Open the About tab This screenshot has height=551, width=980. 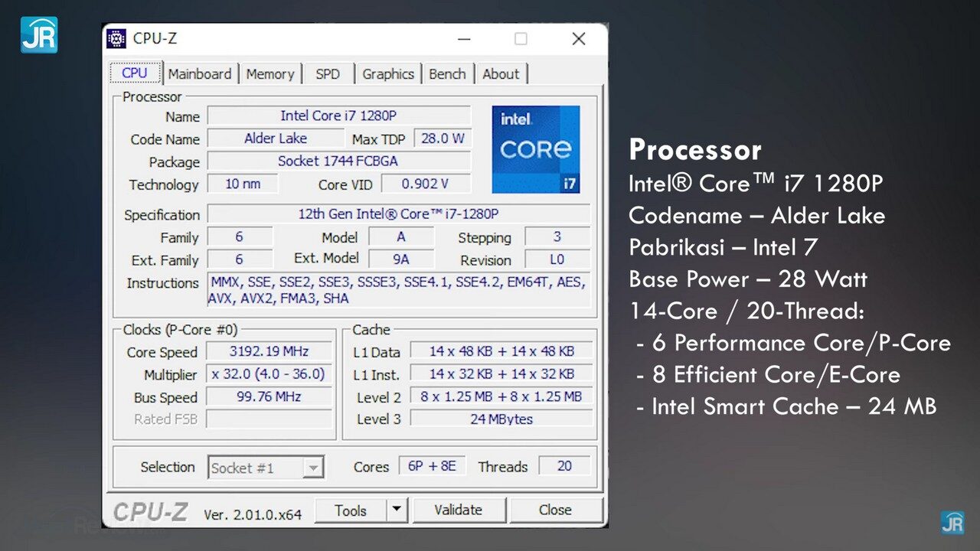click(501, 74)
